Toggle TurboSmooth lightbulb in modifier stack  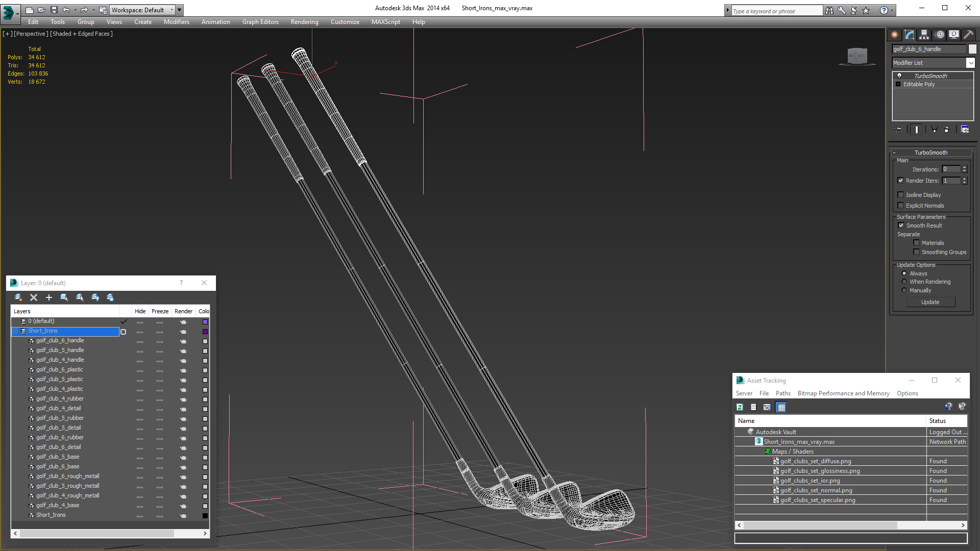899,76
